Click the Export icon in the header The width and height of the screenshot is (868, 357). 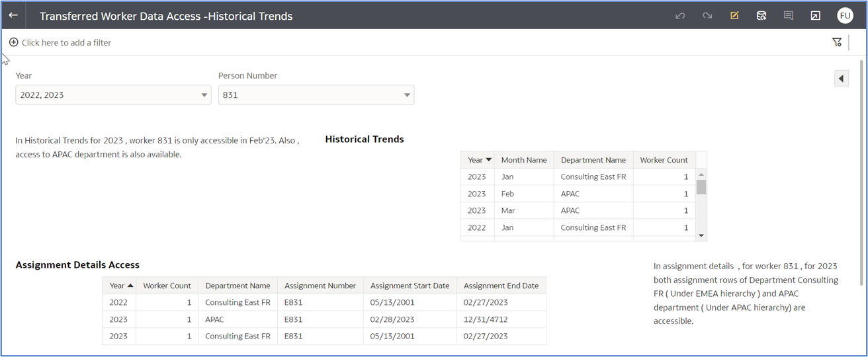[816, 16]
